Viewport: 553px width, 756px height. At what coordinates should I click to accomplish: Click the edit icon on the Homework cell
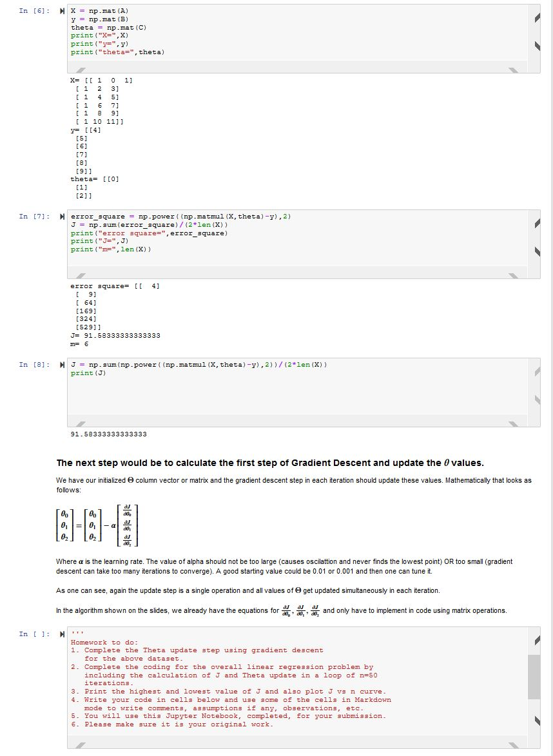pos(537,639)
